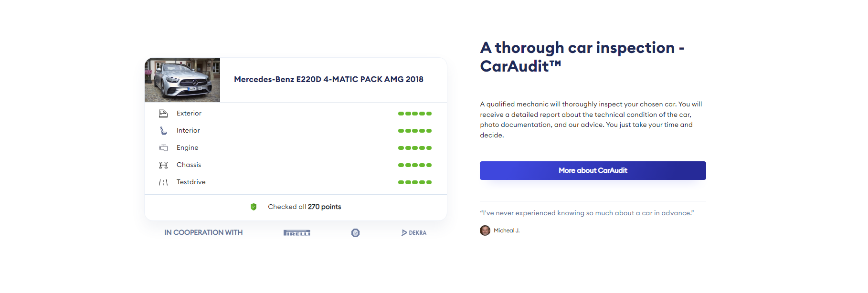Click the Testdrive road icon

[163, 182]
